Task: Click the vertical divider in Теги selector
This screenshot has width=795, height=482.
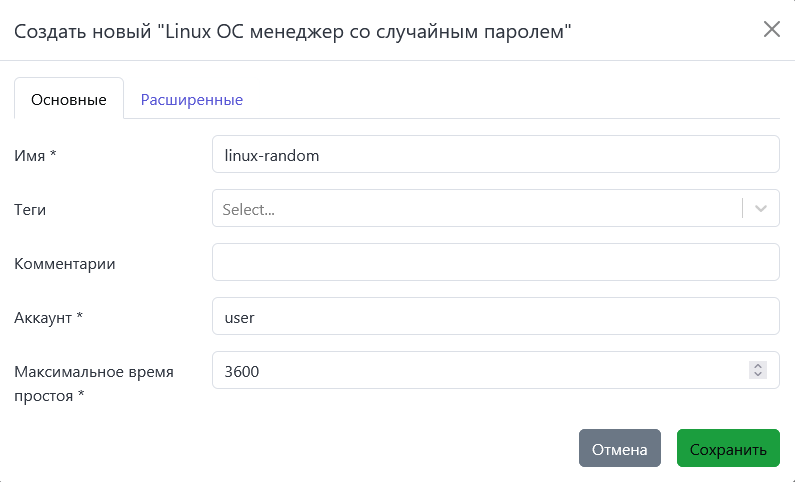Action: click(743, 209)
